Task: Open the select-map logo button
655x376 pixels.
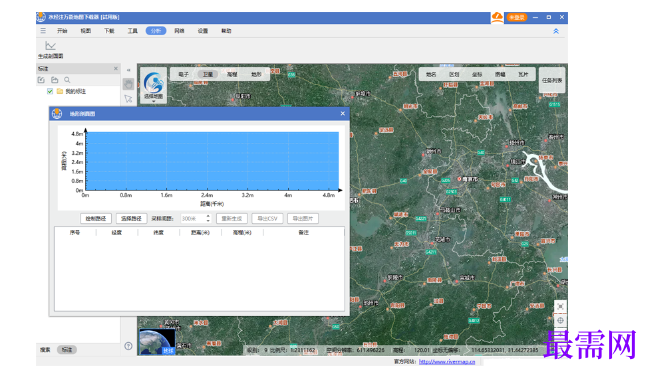Action: [153, 85]
